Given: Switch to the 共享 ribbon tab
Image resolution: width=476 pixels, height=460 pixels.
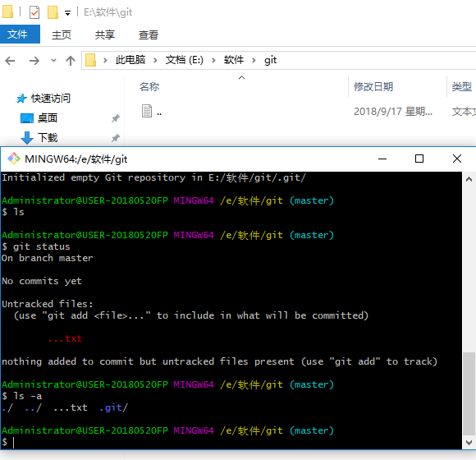Looking at the screenshot, I should (x=105, y=34).
